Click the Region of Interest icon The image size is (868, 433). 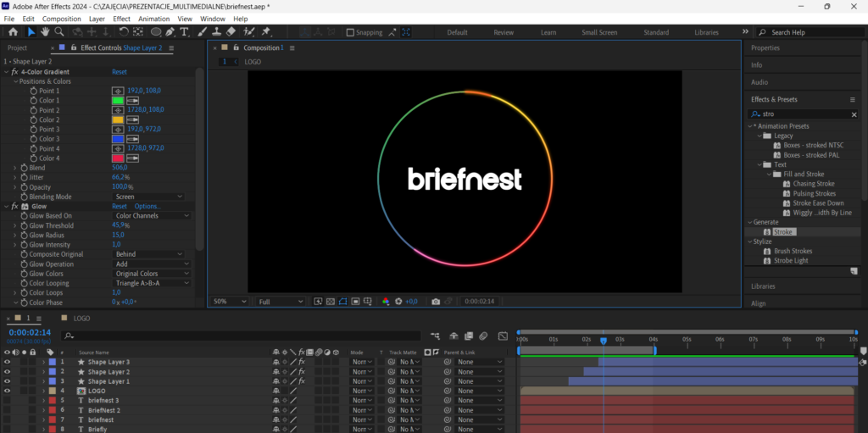pos(356,301)
